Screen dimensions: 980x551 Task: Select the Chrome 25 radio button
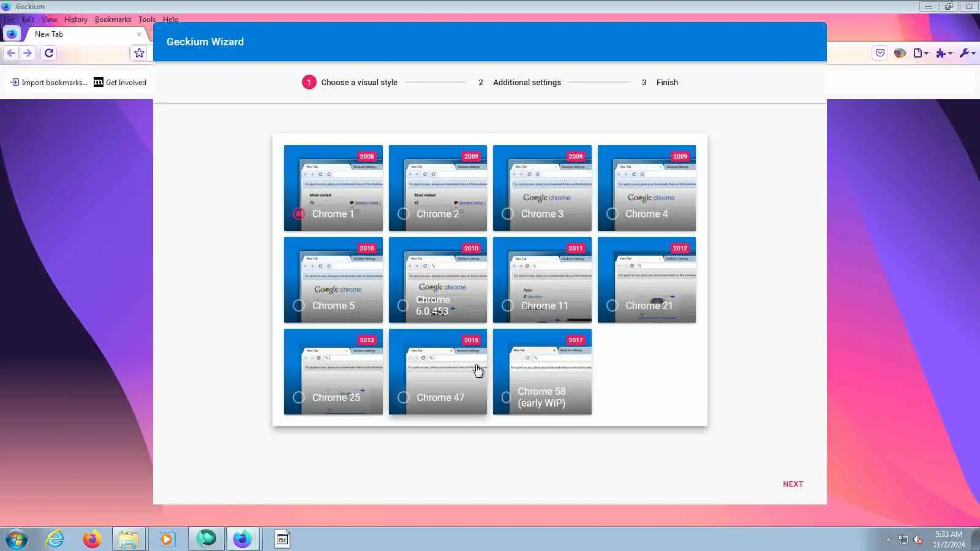click(299, 397)
